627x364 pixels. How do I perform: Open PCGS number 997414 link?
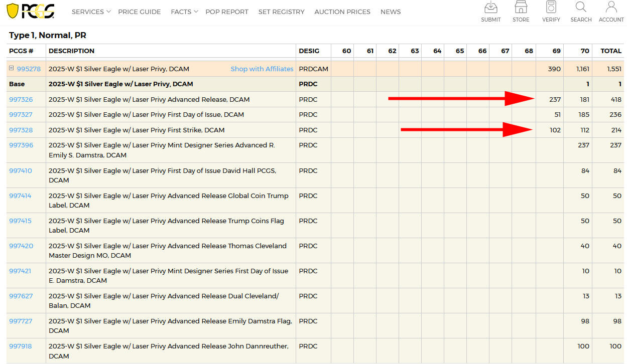[20, 196]
